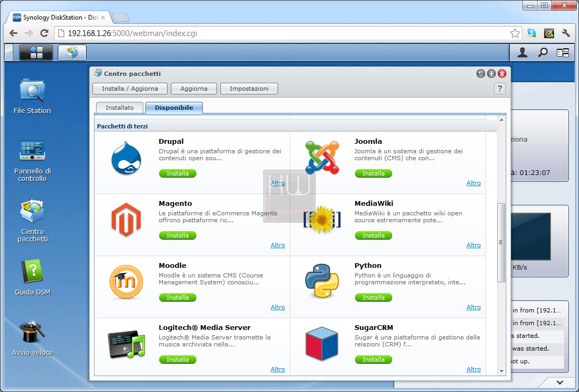Select Centro pacchetti taskbar button
Screen dimensions: 579x392
pos(72,53)
